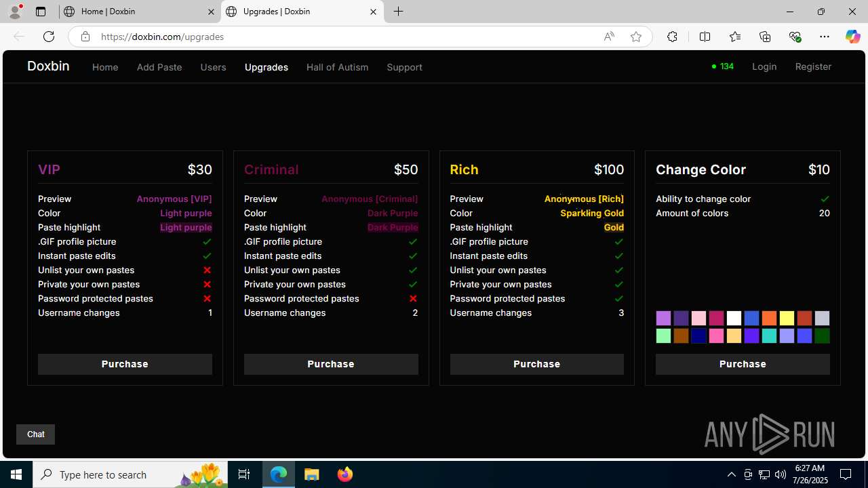Pick the teal color swatch
Screen dimensions: 868x488
(x=769, y=335)
